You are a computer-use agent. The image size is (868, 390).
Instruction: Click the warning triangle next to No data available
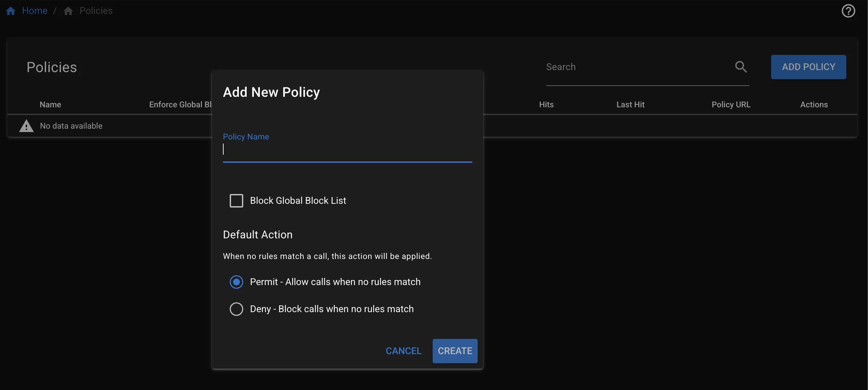pos(26,126)
